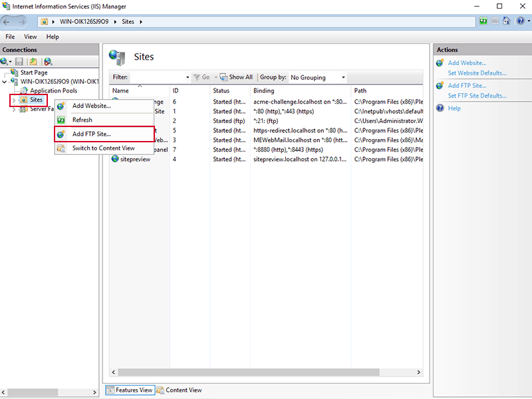Click the breadcrumb arrow after Sites
Screen dimensions: 532x399
click(141, 22)
